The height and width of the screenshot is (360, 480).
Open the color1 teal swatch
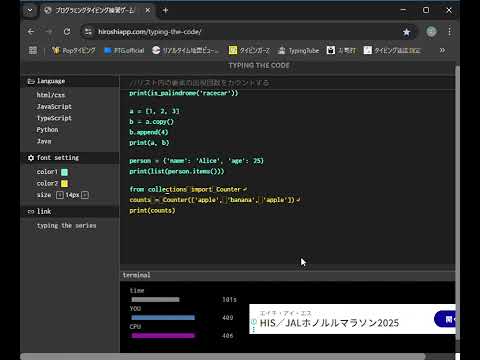click(65, 172)
